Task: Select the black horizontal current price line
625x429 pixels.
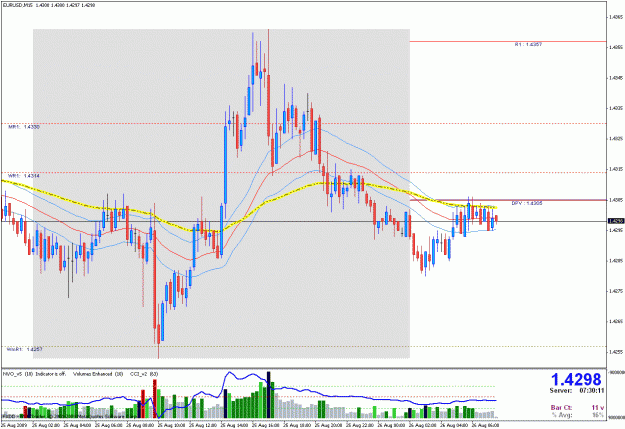Action: pos(303,221)
